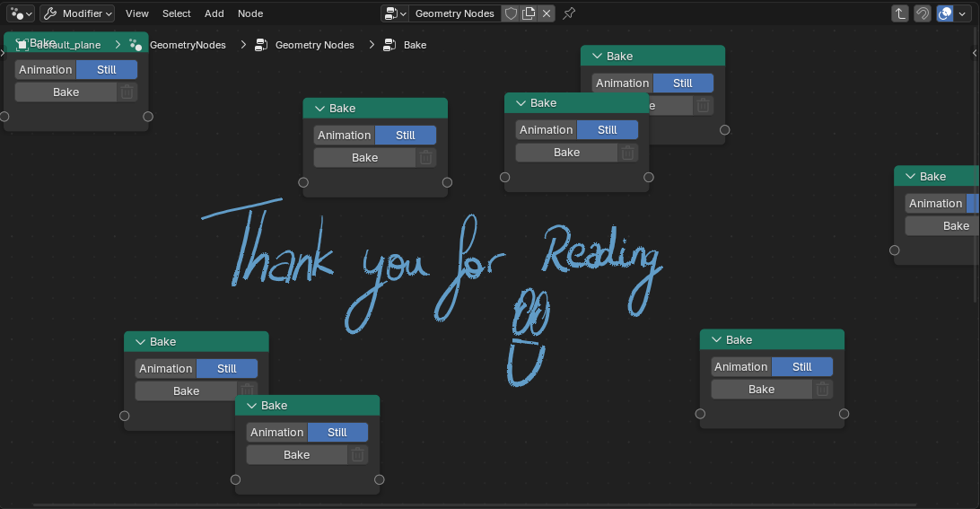The height and width of the screenshot is (509, 980).
Task: Click the GeometryNodes modifier breadcrumb
Action: 188,45
